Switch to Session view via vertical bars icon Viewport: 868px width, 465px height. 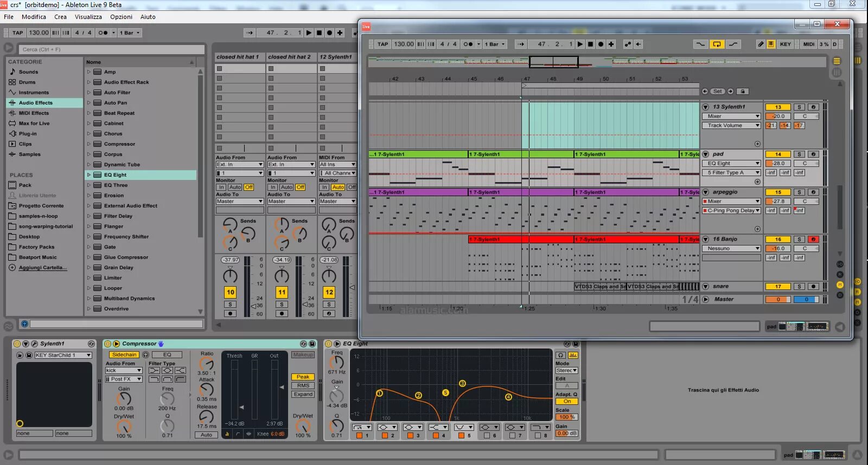point(837,72)
